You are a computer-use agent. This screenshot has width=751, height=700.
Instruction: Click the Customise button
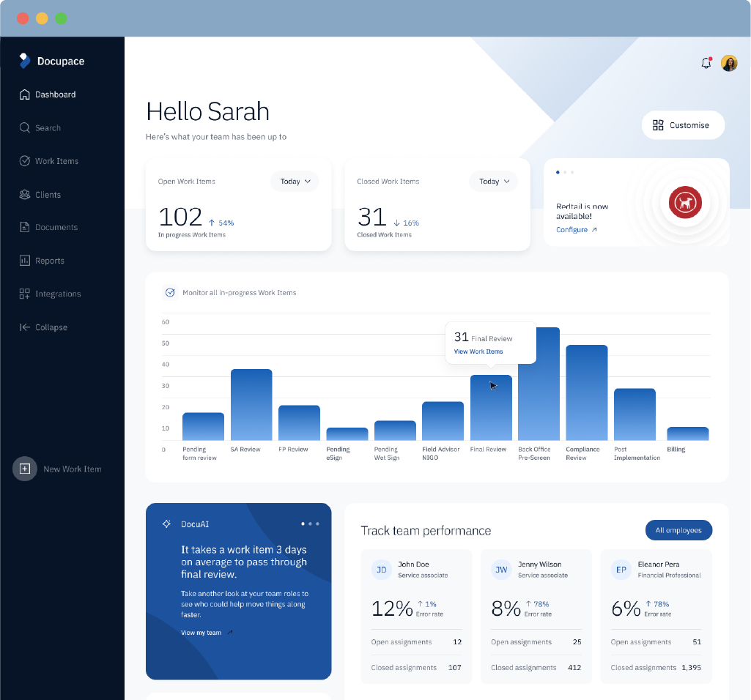tap(683, 125)
